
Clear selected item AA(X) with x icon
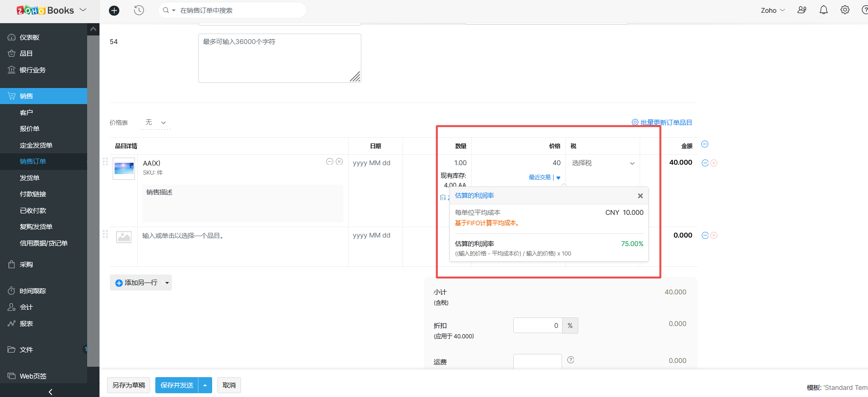339,162
